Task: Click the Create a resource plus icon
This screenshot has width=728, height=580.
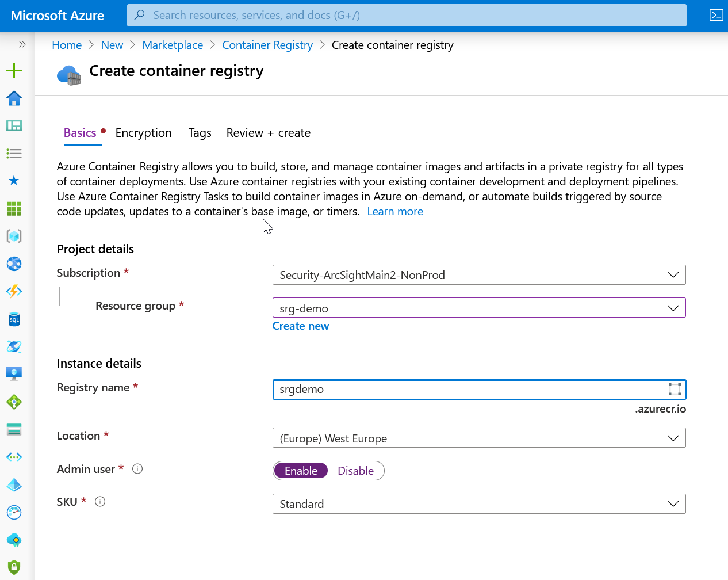Action: [x=14, y=71]
